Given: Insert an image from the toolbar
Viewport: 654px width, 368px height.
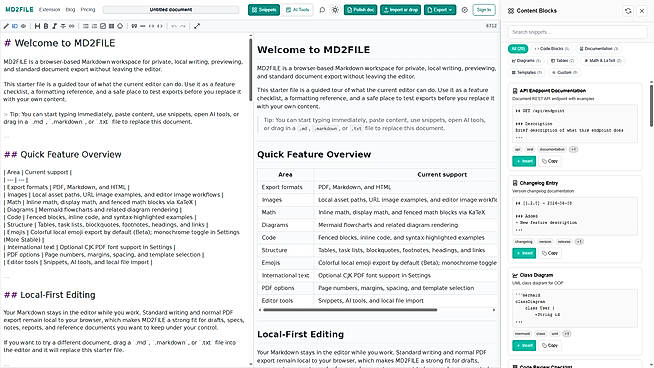Looking at the screenshot, I should [120, 26].
